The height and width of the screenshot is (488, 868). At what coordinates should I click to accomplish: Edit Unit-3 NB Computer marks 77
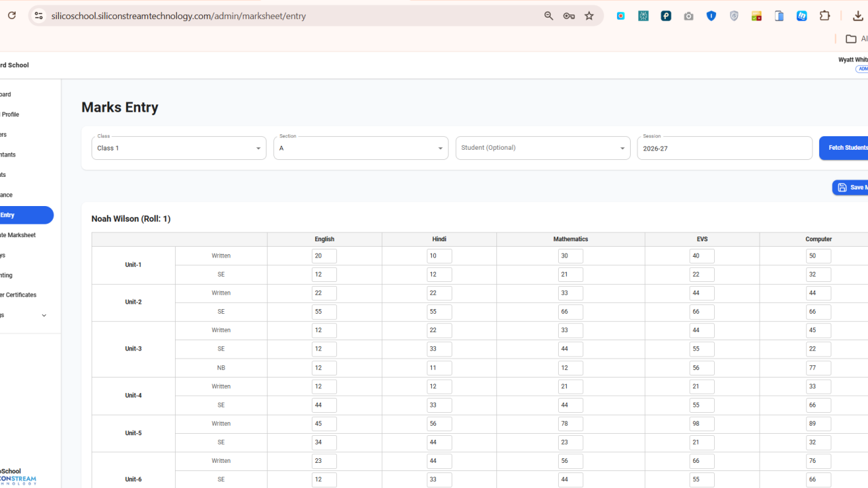pyautogui.click(x=818, y=368)
